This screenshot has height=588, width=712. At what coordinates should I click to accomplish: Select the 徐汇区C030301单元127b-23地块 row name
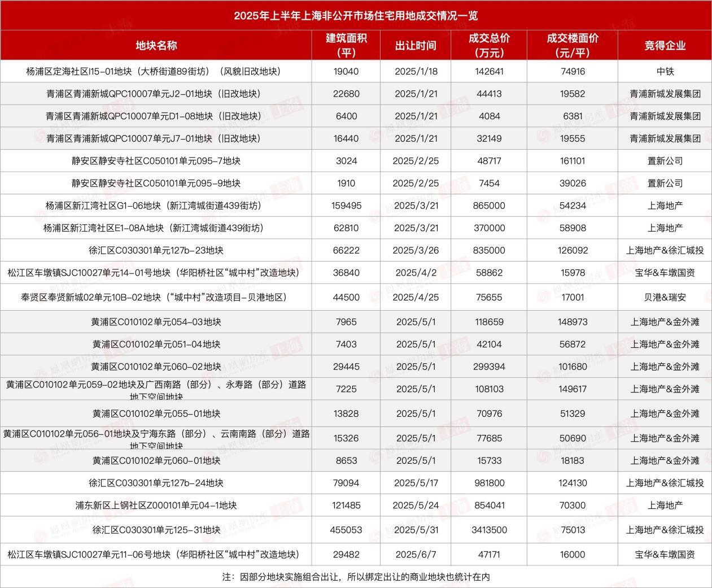156,250
